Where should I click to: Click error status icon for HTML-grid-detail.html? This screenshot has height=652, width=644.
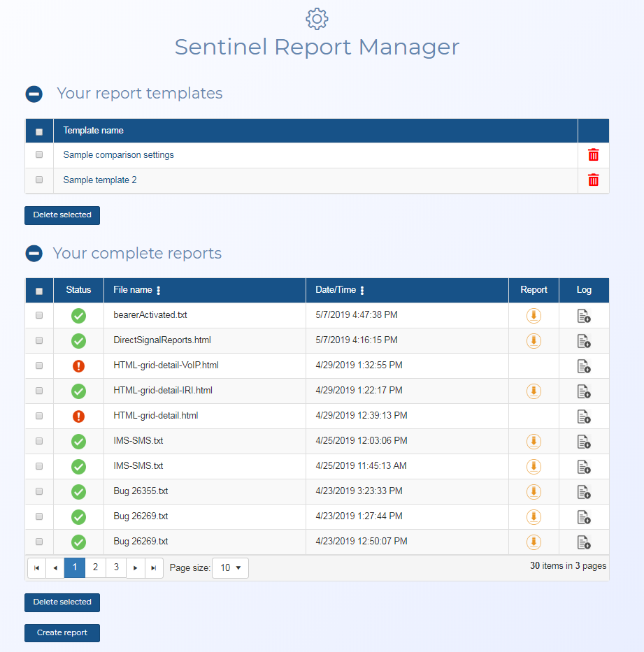pyautogui.click(x=78, y=416)
